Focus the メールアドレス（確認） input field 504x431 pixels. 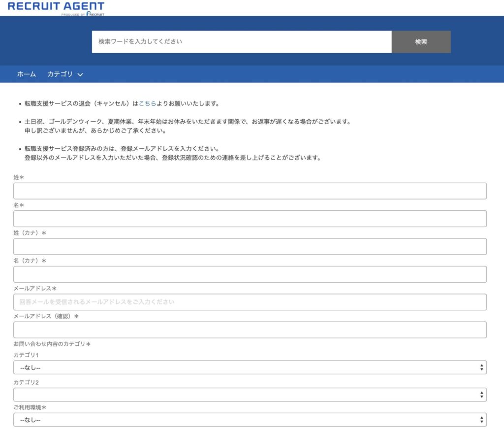point(250,330)
